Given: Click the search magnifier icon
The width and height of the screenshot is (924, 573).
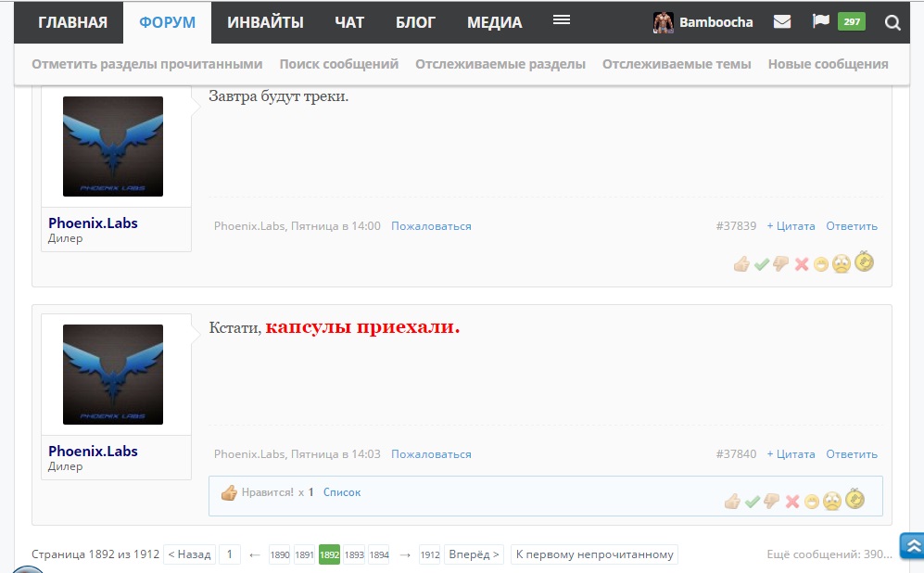Looking at the screenshot, I should [892, 23].
